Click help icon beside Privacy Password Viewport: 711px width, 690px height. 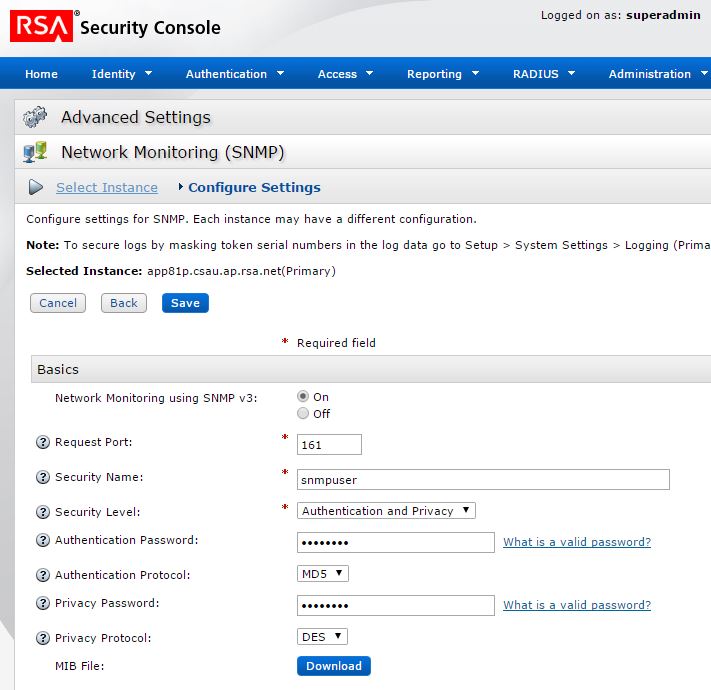click(x=43, y=604)
